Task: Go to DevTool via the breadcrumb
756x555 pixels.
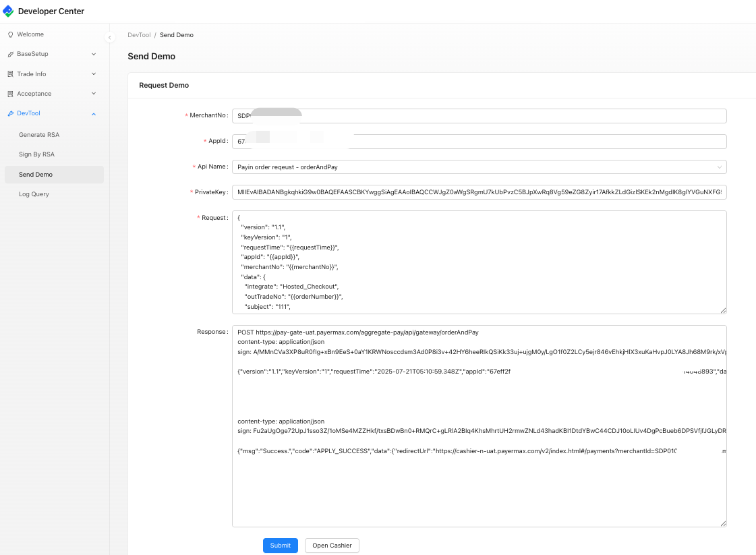Action: coord(139,35)
